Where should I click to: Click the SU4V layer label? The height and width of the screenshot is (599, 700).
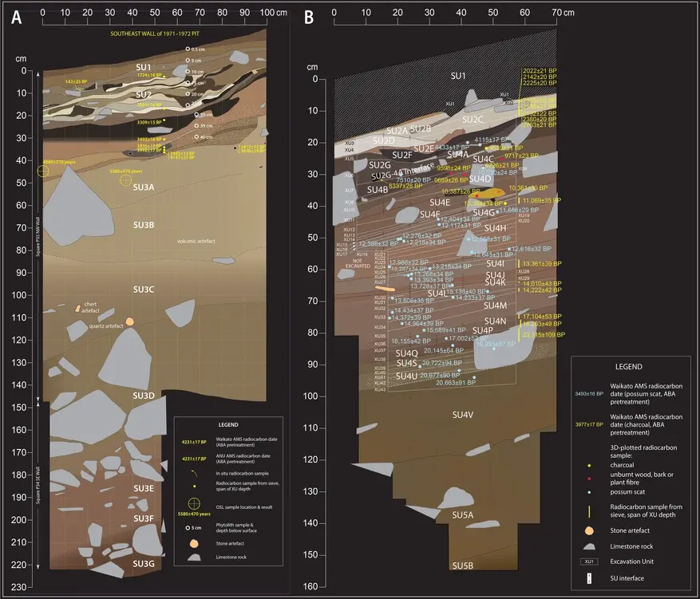[x=463, y=415]
